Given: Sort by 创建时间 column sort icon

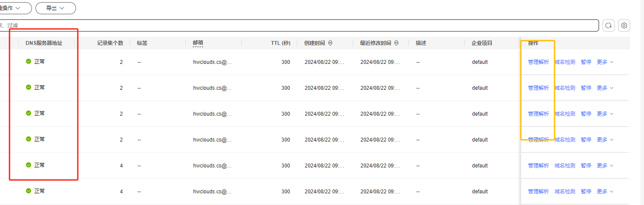Looking at the screenshot, I should click(330, 43).
